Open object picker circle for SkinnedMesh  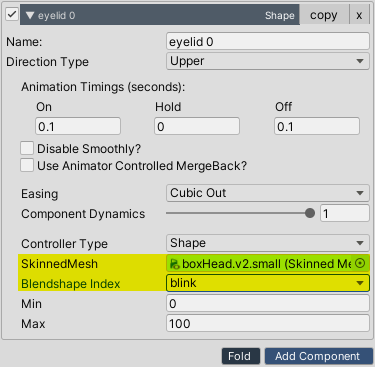pyautogui.click(x=360, y=263)
